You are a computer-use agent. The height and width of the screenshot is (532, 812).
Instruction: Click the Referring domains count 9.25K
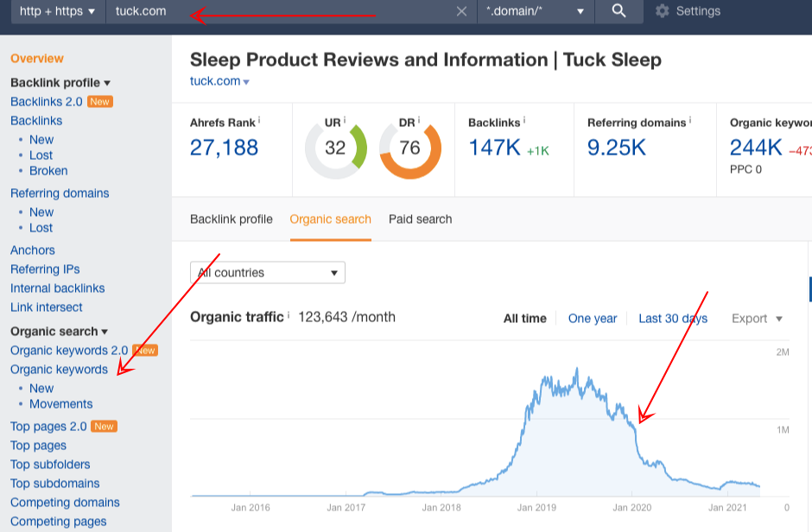[616, 148]
